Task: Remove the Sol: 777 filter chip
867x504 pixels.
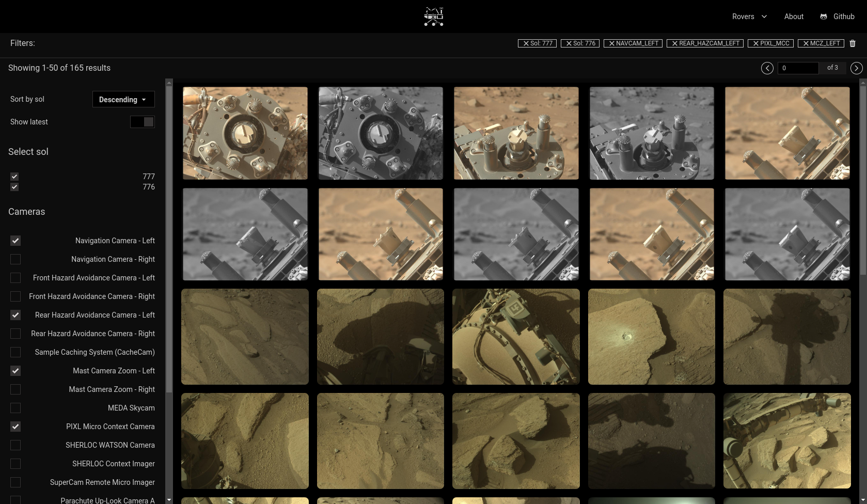Action: [537, 43]
